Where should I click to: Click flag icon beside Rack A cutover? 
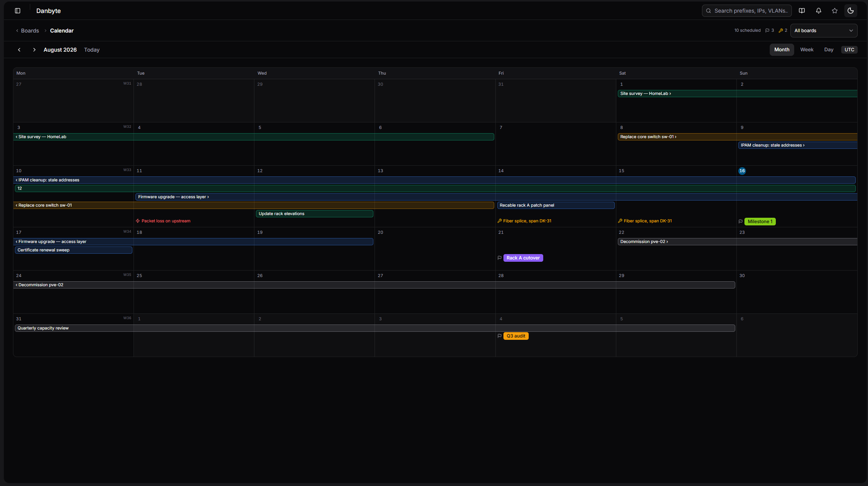click(x=500, y=258)
